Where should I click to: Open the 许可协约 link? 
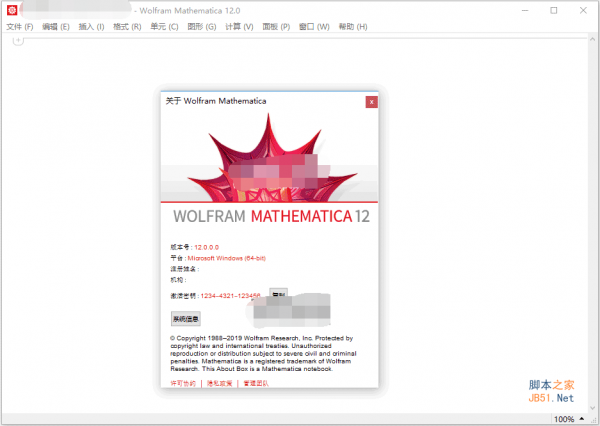[x=183, y=383]
